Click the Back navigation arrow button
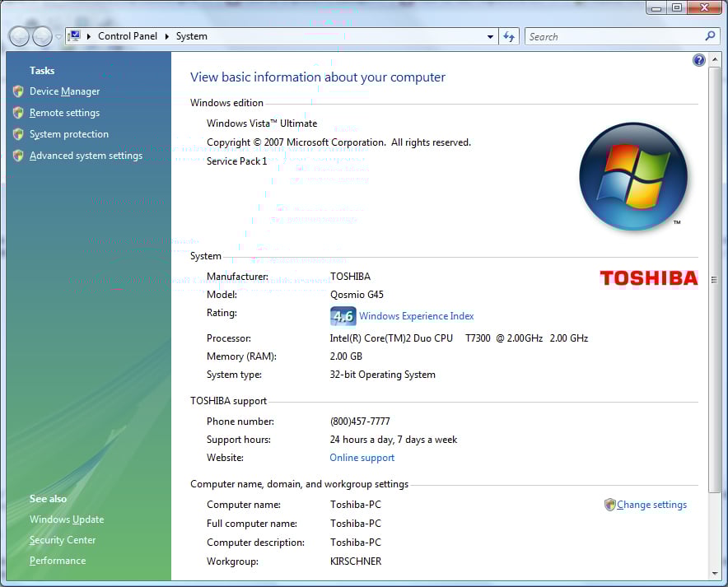Screen dimensions: 728x587 tap(20, 37)
